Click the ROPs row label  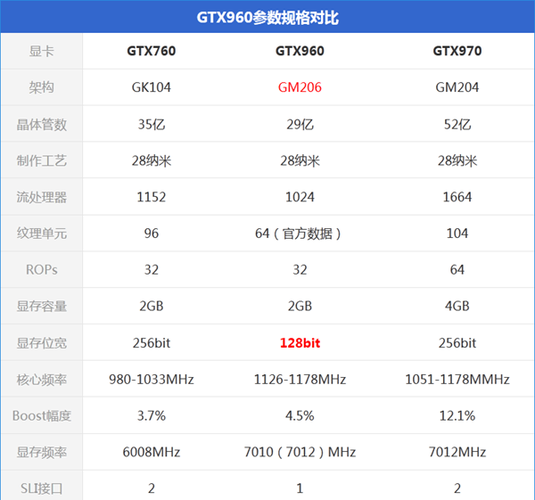pos(42,270)
